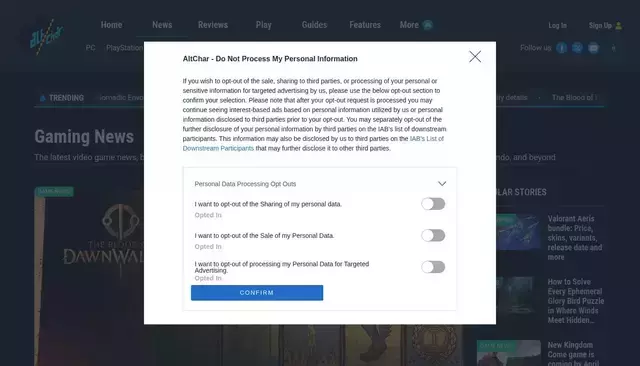Expand the More menu
This screenshot has width=640, height=366.
[x=416, y=25]
